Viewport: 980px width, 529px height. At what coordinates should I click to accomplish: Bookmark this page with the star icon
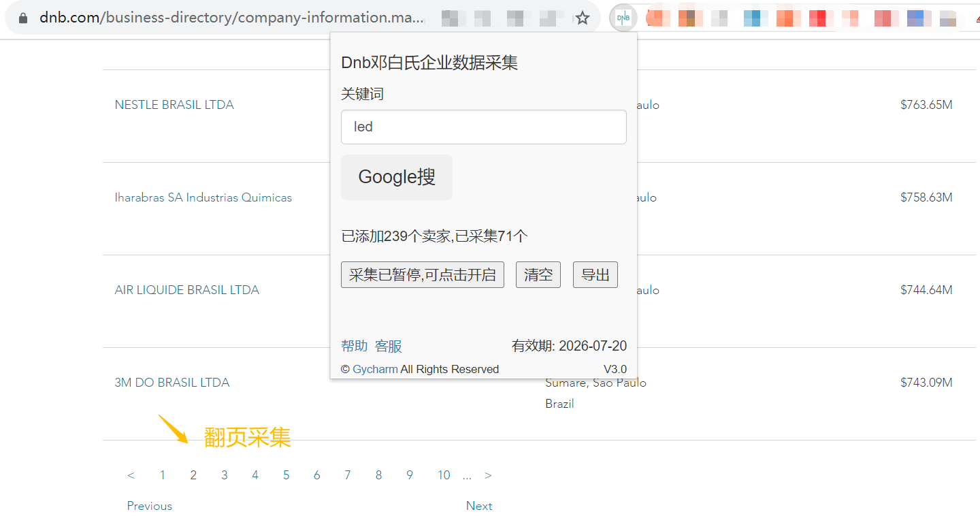pyautogui.click(x=583, y=18)
